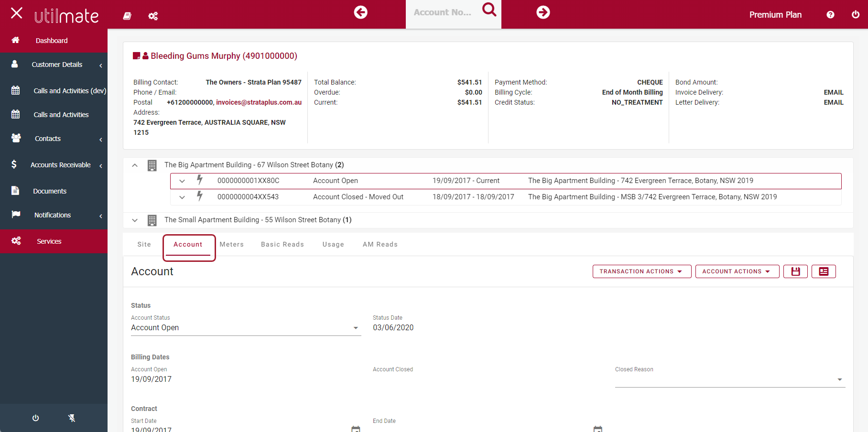Screen dimensions: 868x432
Task: Switch to the Site tab
Action: [x=144, y=244]
